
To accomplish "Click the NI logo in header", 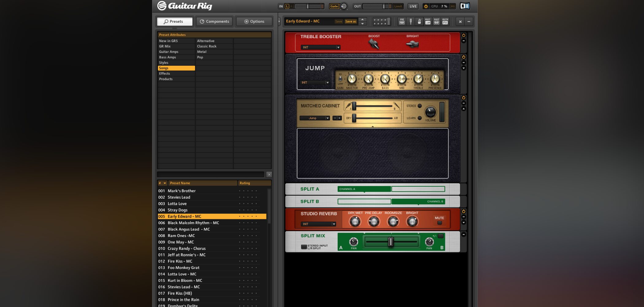I will 465,6.
